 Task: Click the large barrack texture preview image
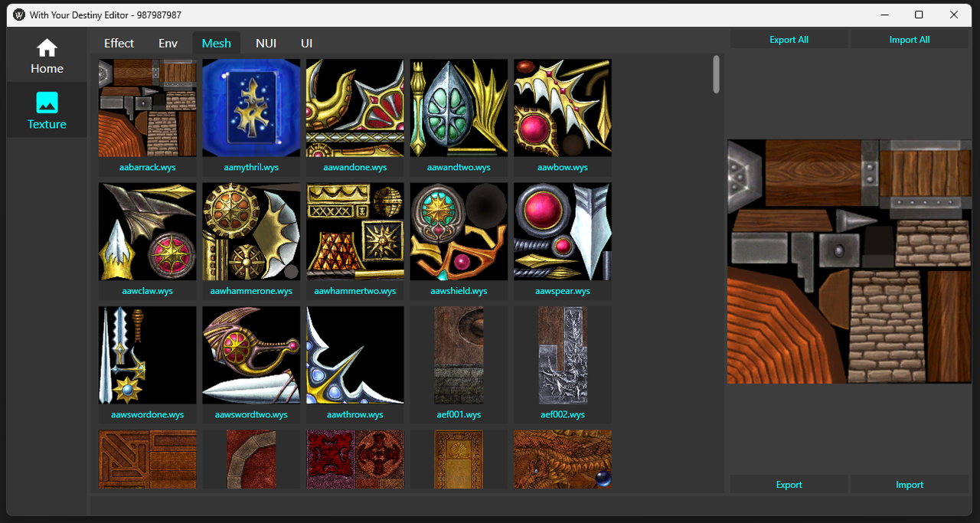[x=849, y=262]
